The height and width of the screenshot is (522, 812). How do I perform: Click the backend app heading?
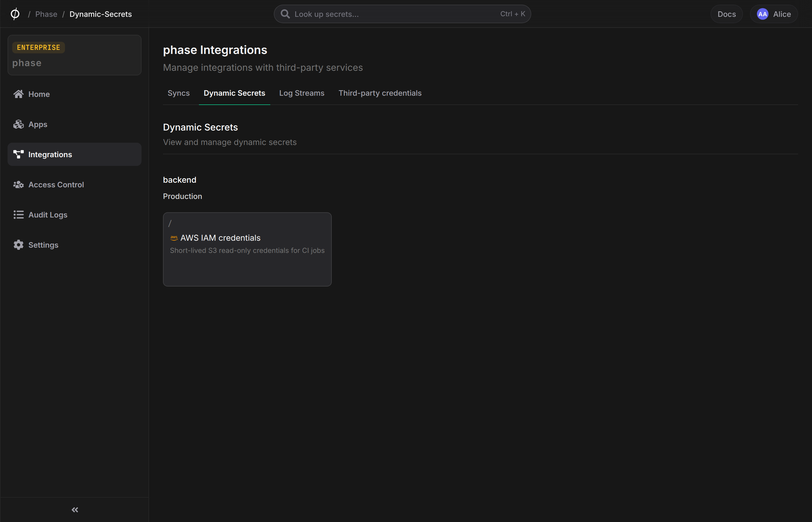point(180,180)
